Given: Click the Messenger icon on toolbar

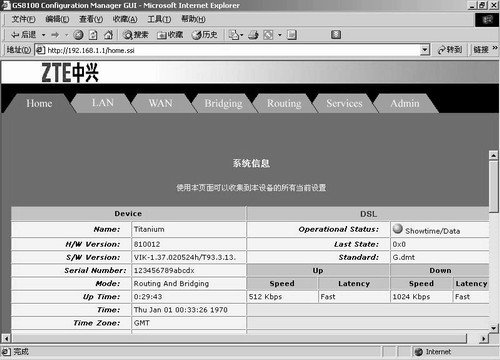Looking at the screenshot, I should (x=336, y=34).
